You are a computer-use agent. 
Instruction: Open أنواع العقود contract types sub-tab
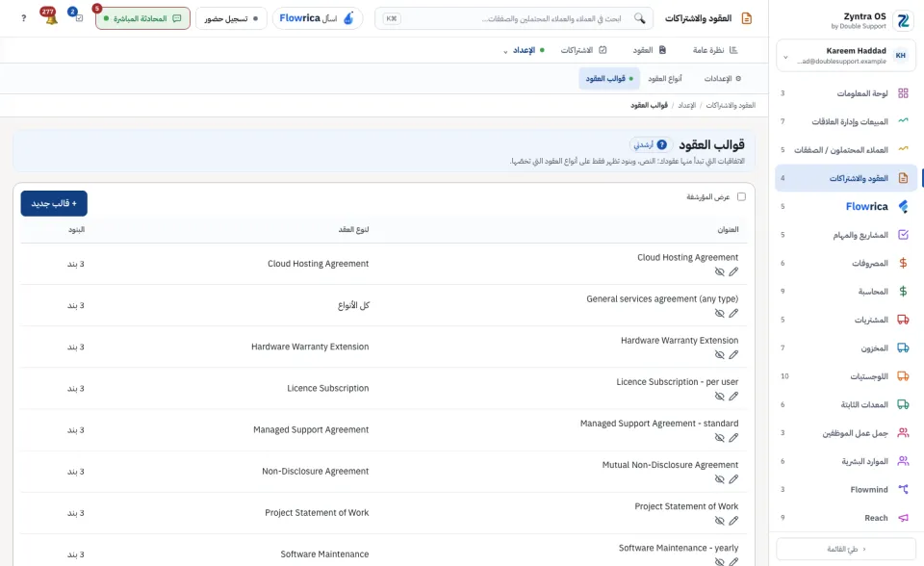[665, 78]
